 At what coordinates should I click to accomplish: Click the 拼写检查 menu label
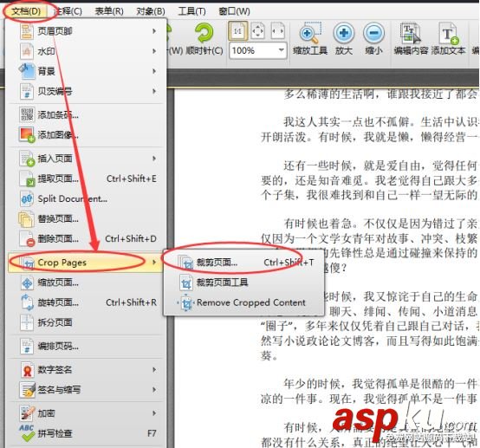(55, 433)
